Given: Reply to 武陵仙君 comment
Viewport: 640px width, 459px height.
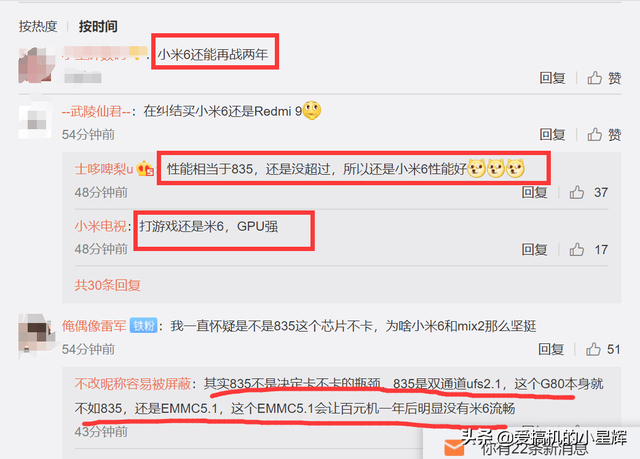Looking at the screenshot, I should tap(552, 134).
